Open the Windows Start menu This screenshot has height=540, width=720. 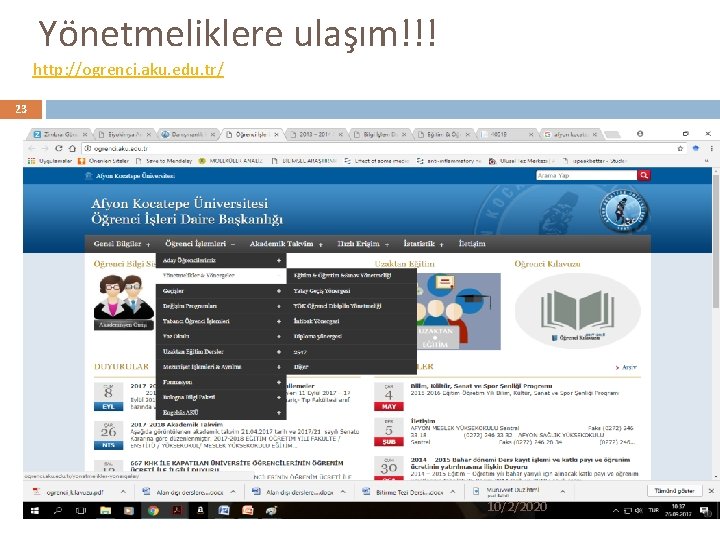[x=34, y=510]
